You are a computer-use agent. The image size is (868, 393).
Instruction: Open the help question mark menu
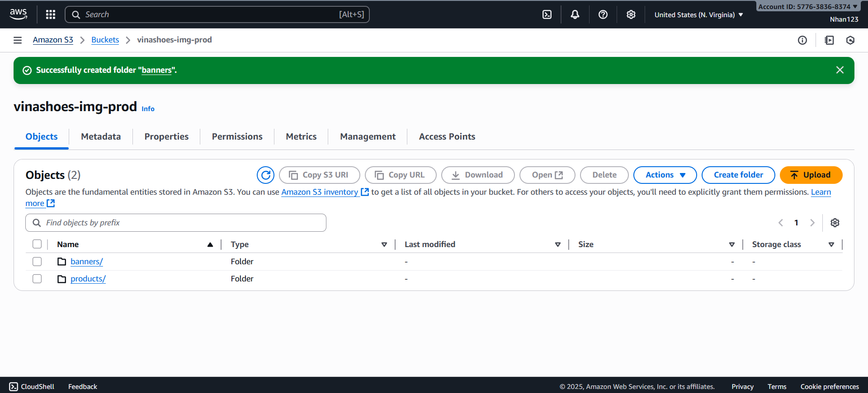coord(603,14)
